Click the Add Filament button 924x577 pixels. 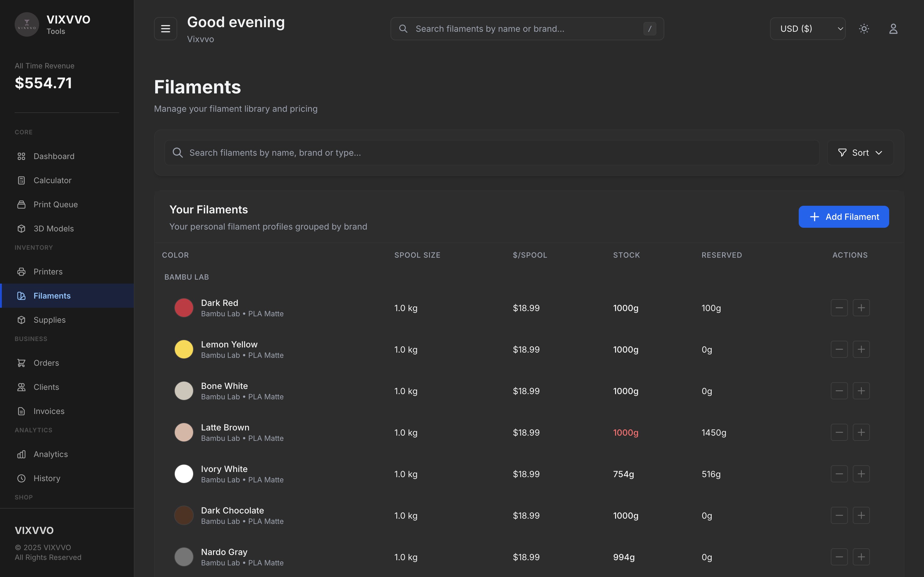tap(843, 217)
